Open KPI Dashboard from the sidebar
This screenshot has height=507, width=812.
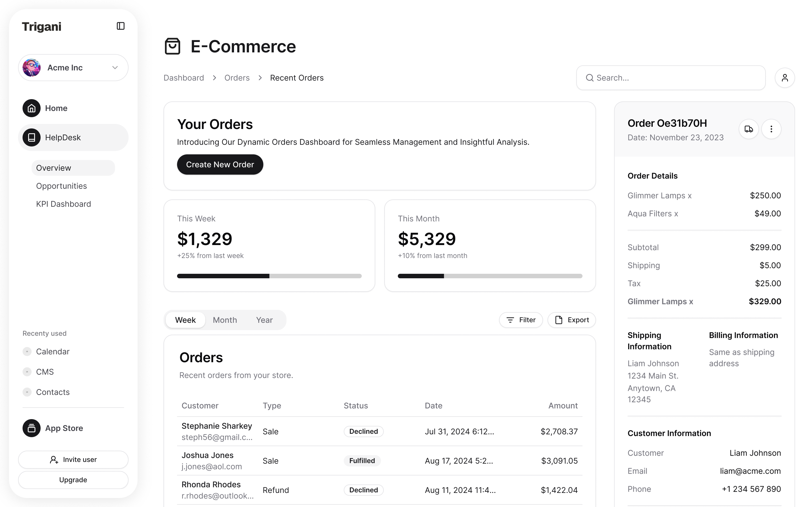coord(63,204)
